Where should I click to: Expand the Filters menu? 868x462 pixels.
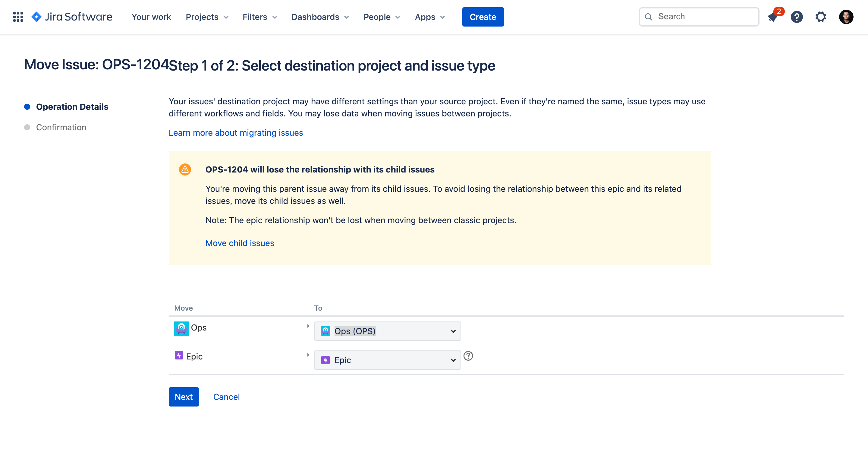tap(260, 17)
